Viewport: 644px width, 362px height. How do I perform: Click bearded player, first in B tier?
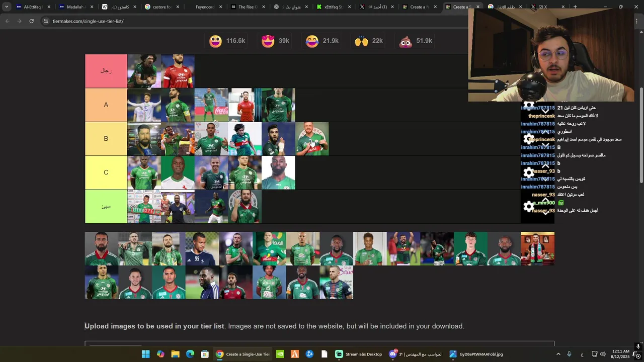144,138
